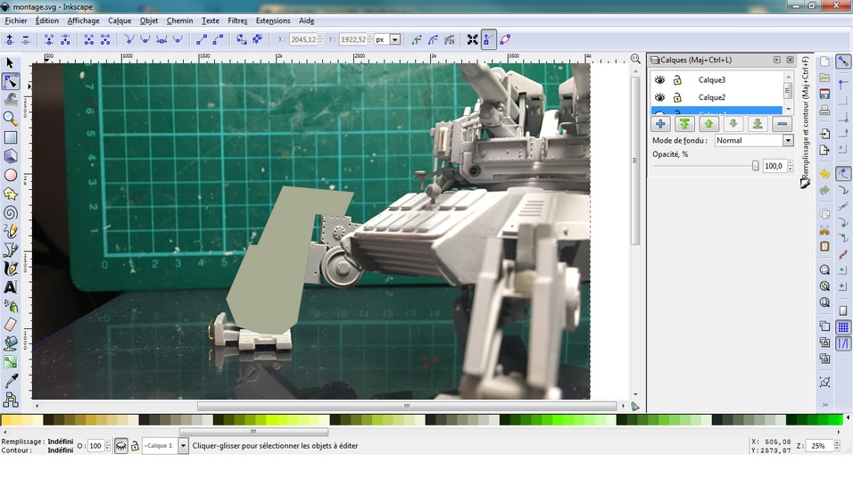
Task: Add a new layer with plus button
Action: (x=660, y=124)
